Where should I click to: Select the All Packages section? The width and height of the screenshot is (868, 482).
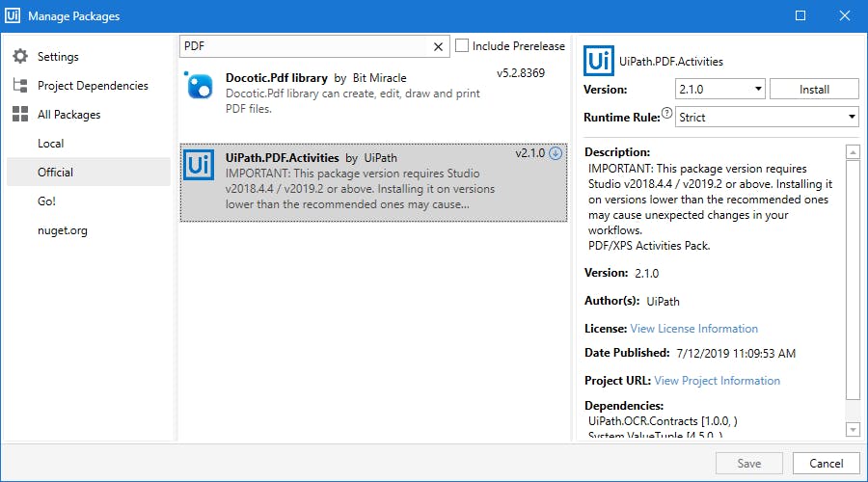(x=68, y=114)
